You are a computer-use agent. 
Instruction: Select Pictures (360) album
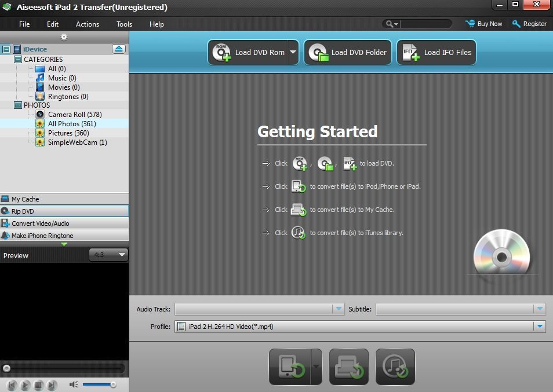pyautogui.click(x=68, y=133)
